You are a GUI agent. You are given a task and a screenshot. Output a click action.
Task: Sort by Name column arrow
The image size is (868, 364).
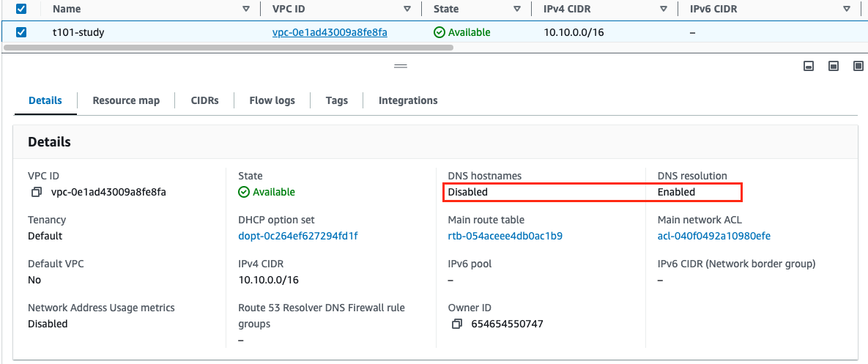point(246,9)
